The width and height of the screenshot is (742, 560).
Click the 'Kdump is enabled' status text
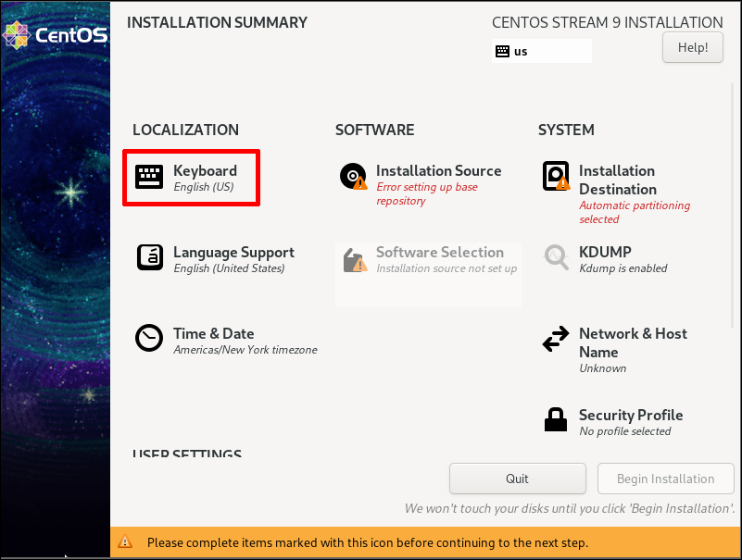pyautogui.click(x=623, y=268)
